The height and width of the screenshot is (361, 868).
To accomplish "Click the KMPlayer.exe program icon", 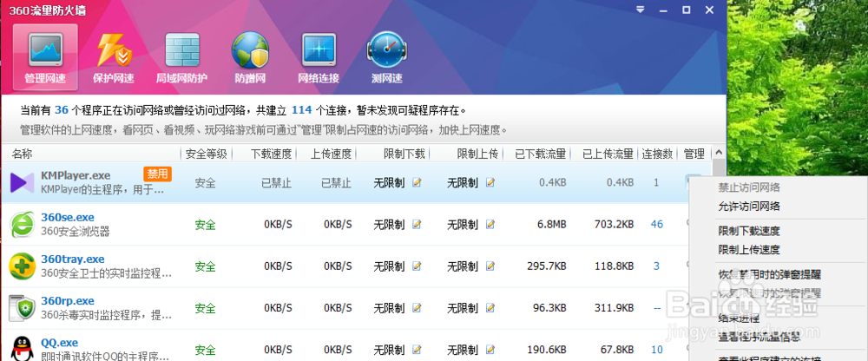I will (x=23, y=183).
